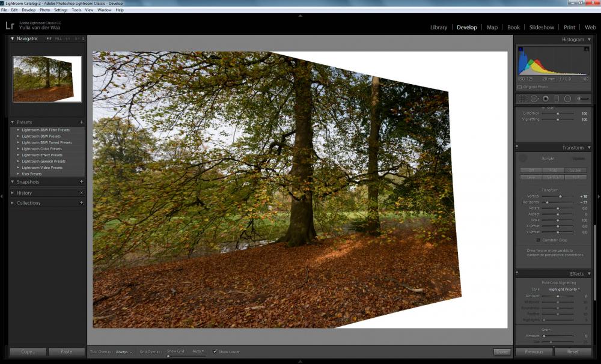Open the Photo menu
Viewport: 601px width, 364px height.
(x=45, y=10)
